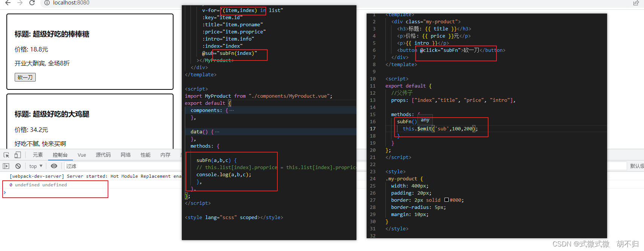Click the this.$emit('sub',100,200) line
This screenshot has width=644, height=251.
pyautogui.click(x=440, y=129)
